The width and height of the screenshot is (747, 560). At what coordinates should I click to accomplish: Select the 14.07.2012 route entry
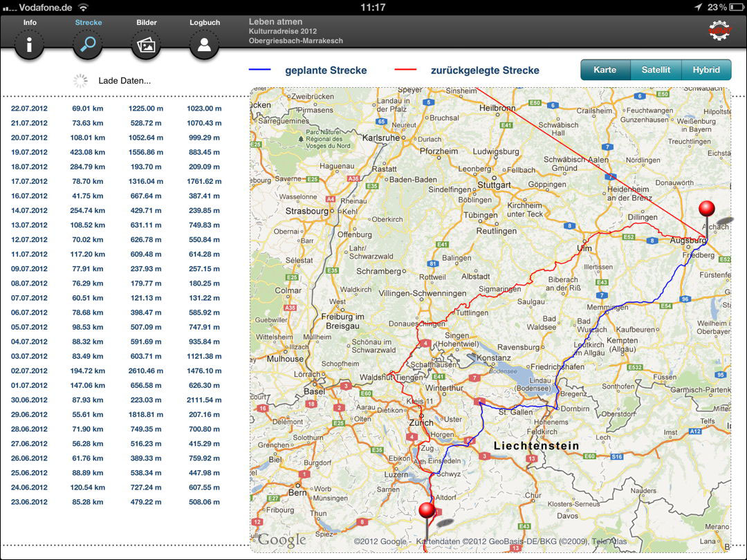coord(116,210)
